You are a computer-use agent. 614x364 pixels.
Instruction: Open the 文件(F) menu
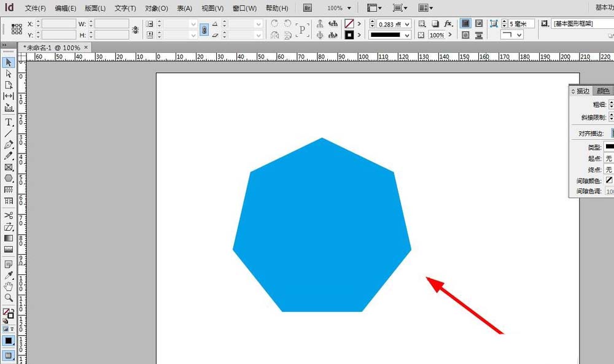pos(36,9)
